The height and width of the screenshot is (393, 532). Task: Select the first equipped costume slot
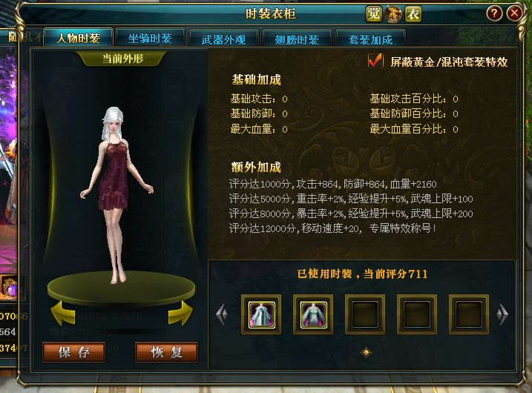click(261, 314)
